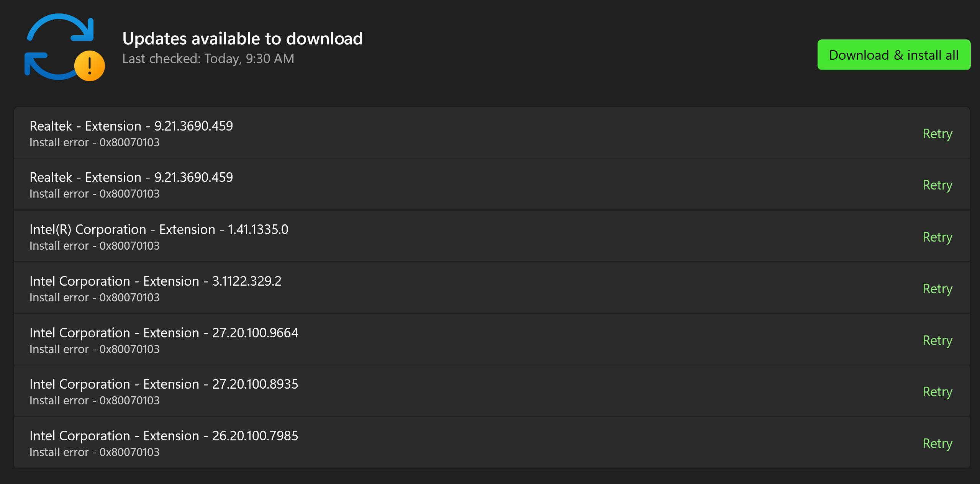Retry Intel Corporation Extension 26.20.100.7985
Screen dimensions: 980x484
937,443
